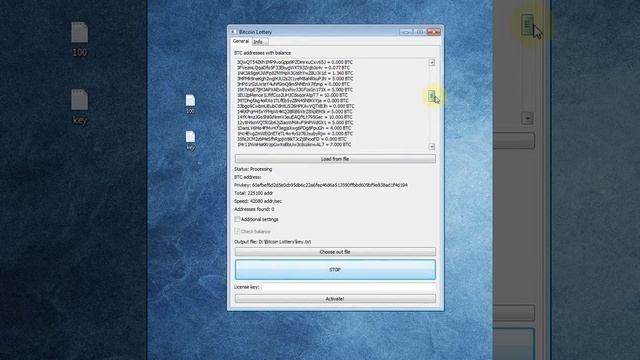
Task: Click the Load from file button
Action: pos(335,159)
